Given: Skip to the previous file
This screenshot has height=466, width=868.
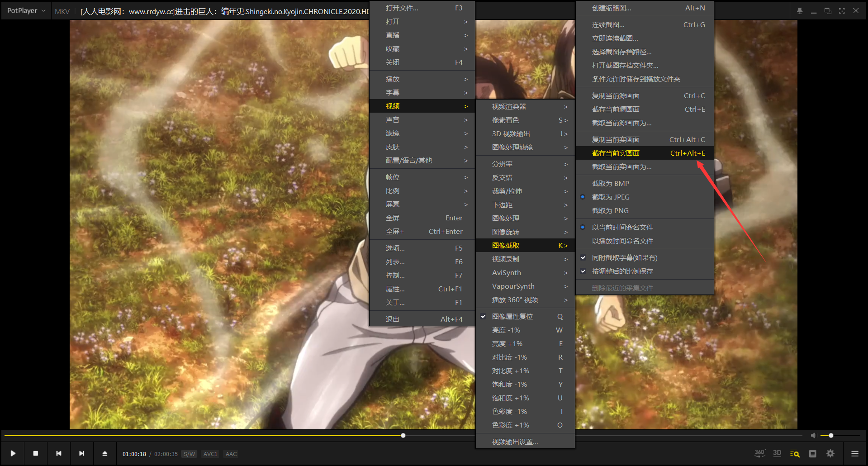Looking at the screenshot, I should point(59,453).
